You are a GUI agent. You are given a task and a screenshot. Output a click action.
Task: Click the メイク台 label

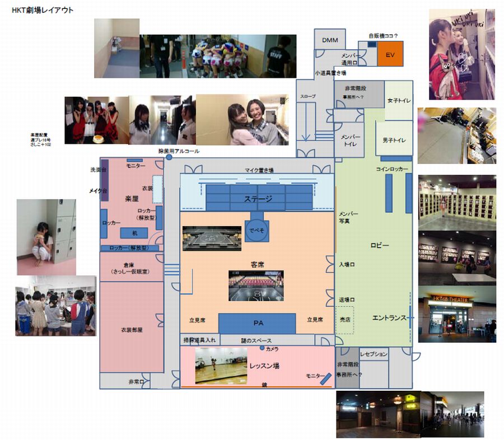(x=99, y=190)
